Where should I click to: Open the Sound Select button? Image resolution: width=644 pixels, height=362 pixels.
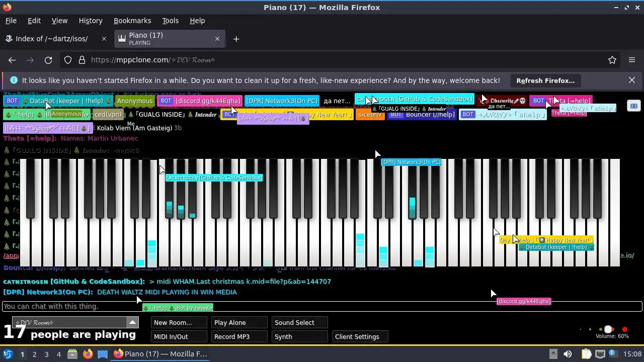click(x=299, y=323)
